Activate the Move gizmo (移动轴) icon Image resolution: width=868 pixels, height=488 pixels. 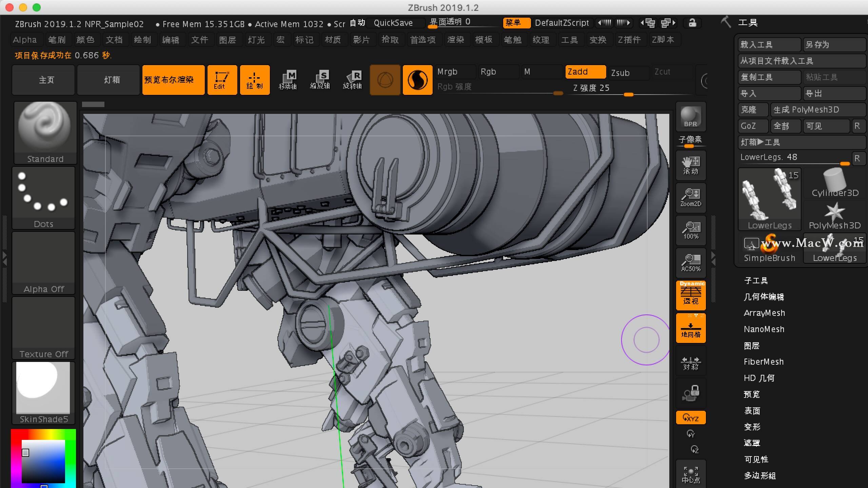coord(288,80)
